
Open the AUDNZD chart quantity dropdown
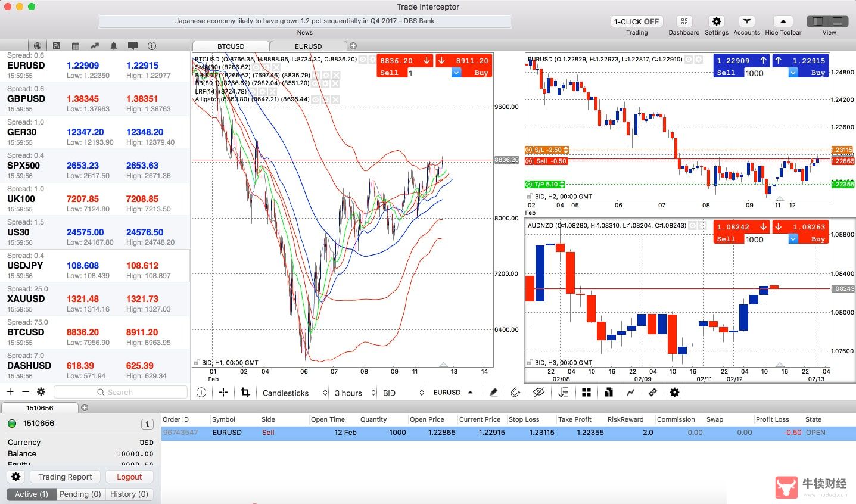pos(793,239)
